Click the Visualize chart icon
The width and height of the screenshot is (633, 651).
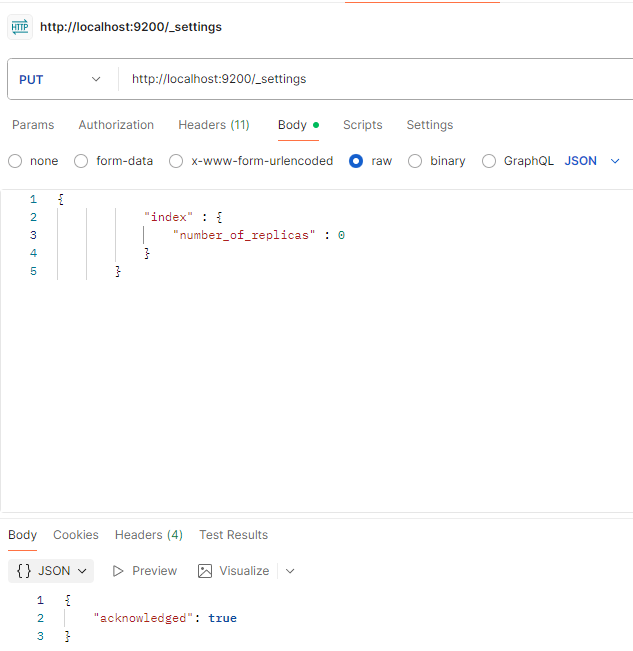point(205,571)
